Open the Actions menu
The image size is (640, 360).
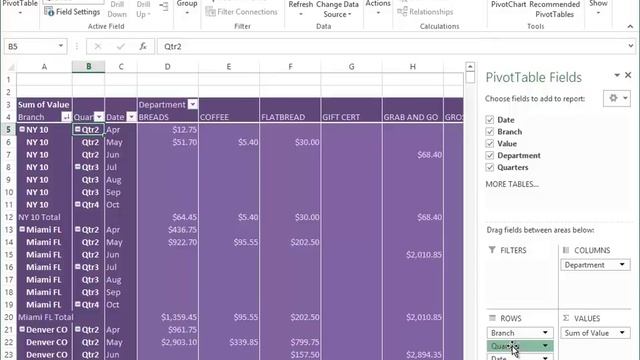coord(378,7)
